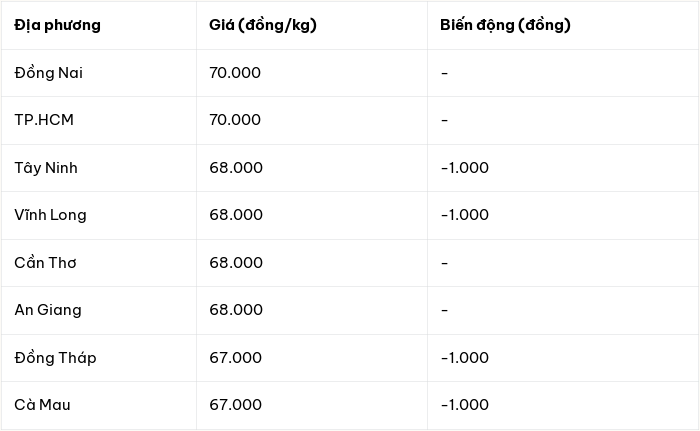Viewport: 700px width, 431px height.
Task: Select Tây Ninh price 68.000
Action: (236, 168)
